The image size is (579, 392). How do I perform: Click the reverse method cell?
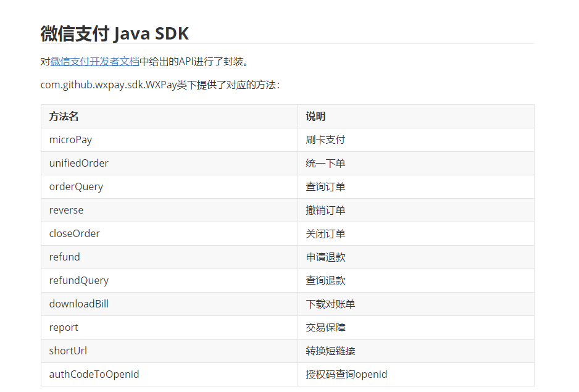click(x=170, y=211)
